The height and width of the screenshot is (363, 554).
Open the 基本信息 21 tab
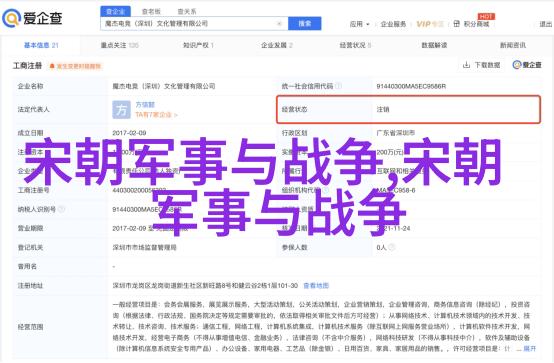(41, 45)
